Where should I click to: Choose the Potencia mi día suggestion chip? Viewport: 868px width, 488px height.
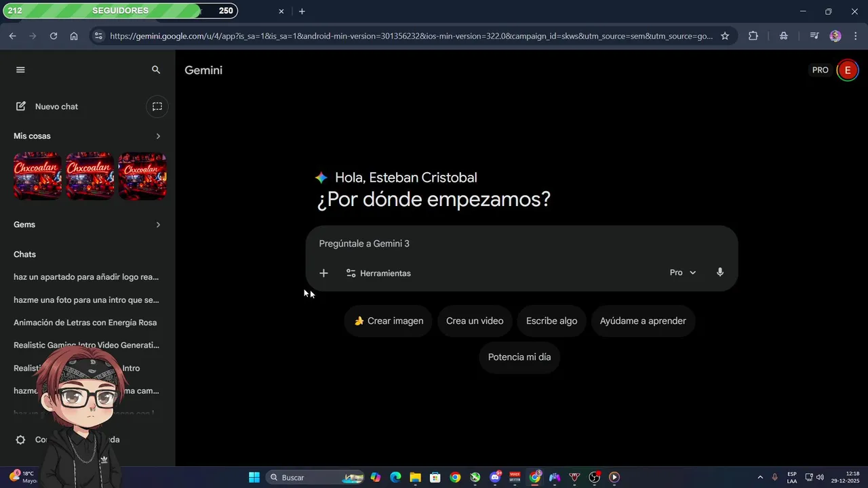pos(519,357)
